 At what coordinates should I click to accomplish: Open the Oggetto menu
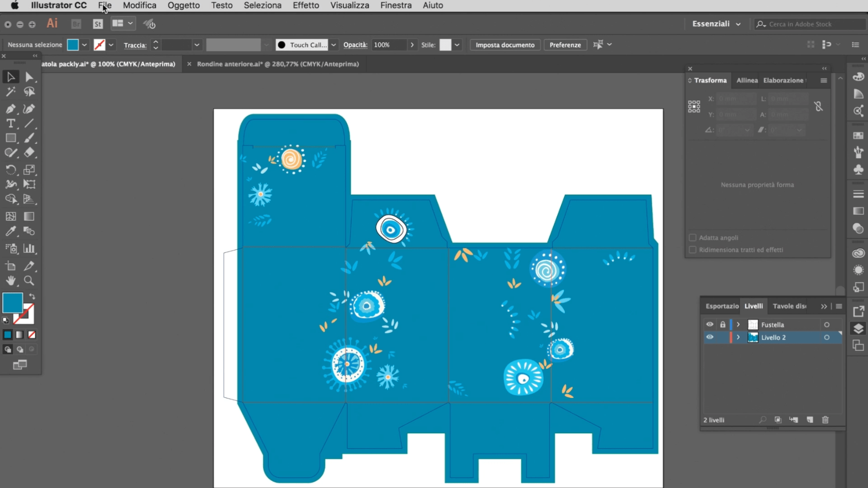point(183,6)
